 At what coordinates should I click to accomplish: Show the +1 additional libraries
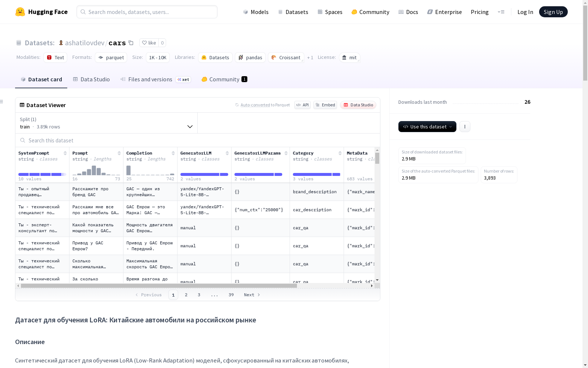(310, 57)
